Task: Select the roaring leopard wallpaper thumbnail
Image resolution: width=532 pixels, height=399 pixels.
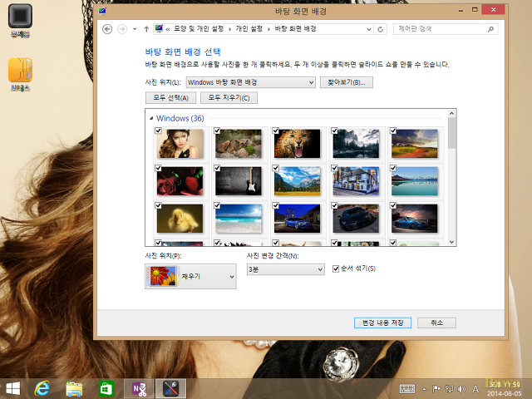Action: click(298, 144)
